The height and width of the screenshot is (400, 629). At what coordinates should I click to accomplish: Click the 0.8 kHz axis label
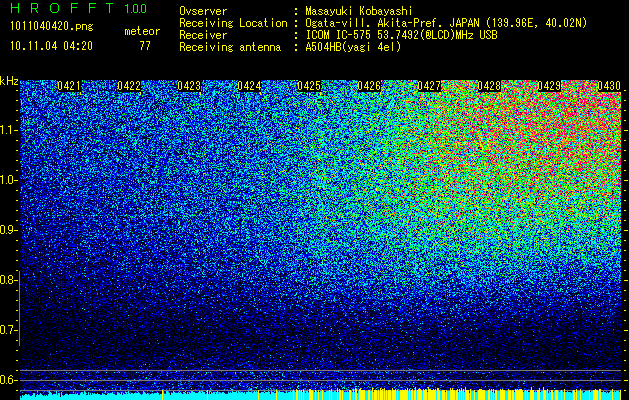coord(8,280)
